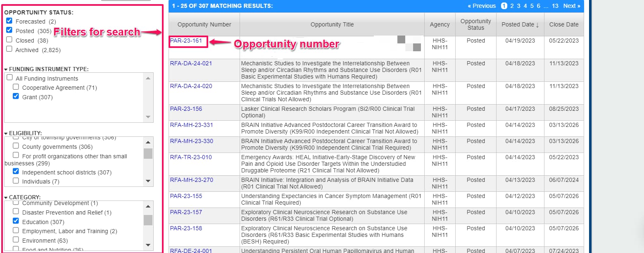Go to page 2 of results
Screen dimensions: 644x253
[x=511, y=6]
